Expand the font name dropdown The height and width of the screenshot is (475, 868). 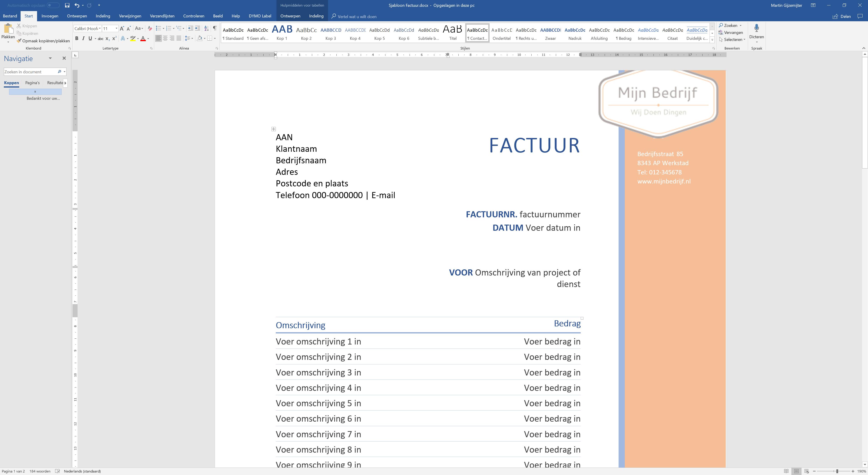(100, 28)
